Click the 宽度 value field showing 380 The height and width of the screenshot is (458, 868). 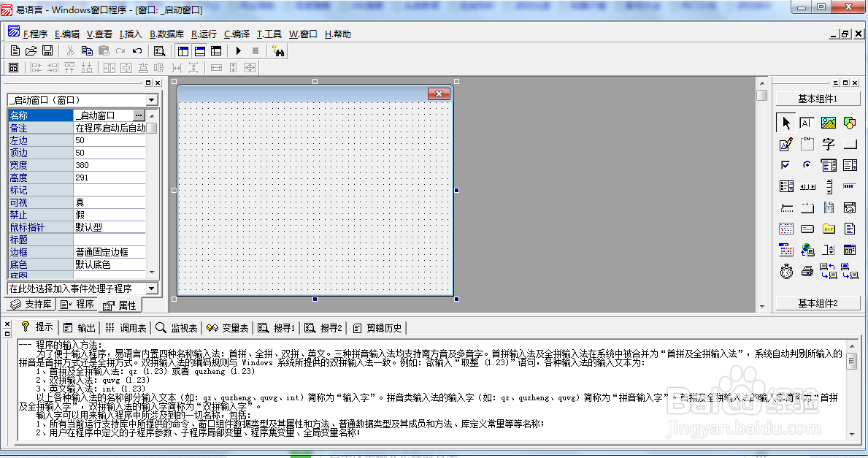110,165
